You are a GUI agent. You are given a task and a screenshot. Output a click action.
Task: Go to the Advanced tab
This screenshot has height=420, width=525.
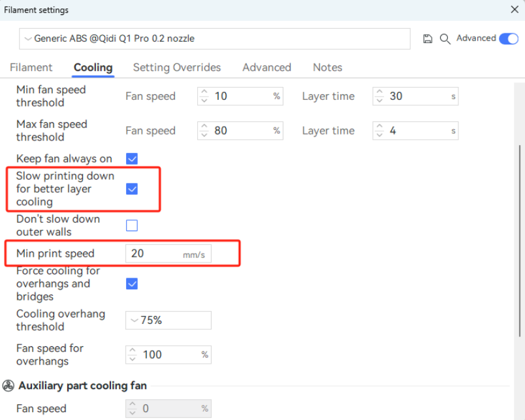(266, 67)
